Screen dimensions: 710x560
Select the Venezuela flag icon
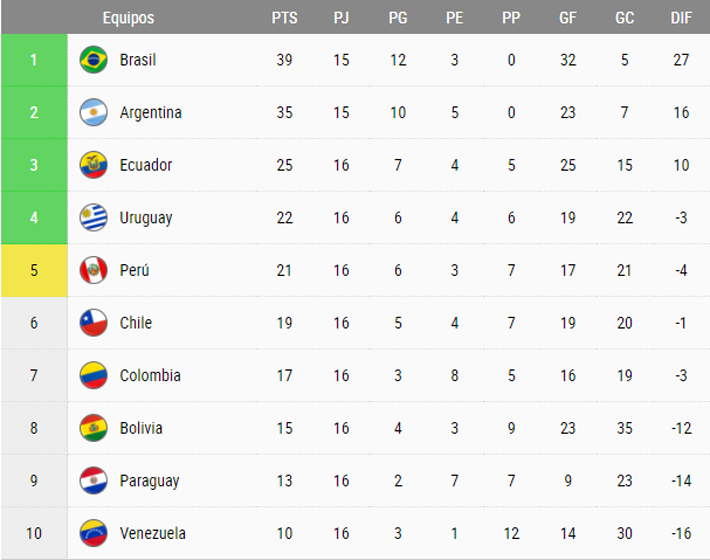[x=93, y=533]
